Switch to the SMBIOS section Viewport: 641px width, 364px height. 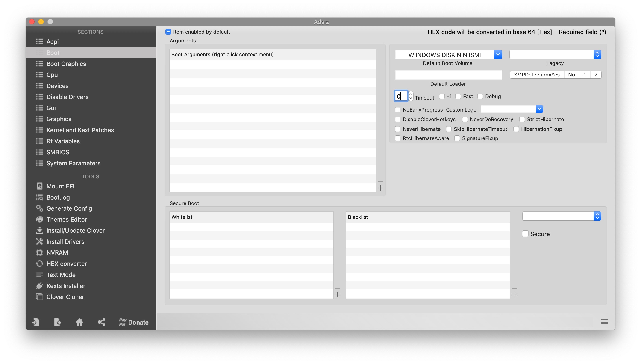(58, 152)
